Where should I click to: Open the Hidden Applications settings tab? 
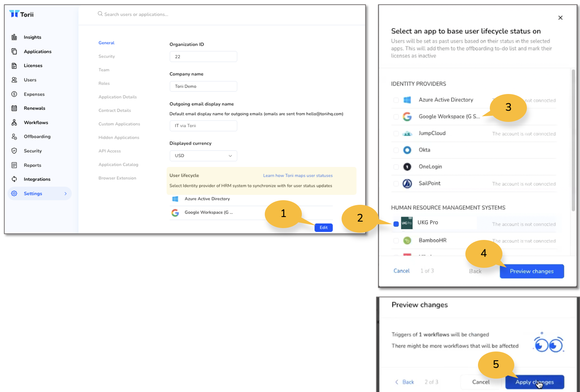coord(119,138)
